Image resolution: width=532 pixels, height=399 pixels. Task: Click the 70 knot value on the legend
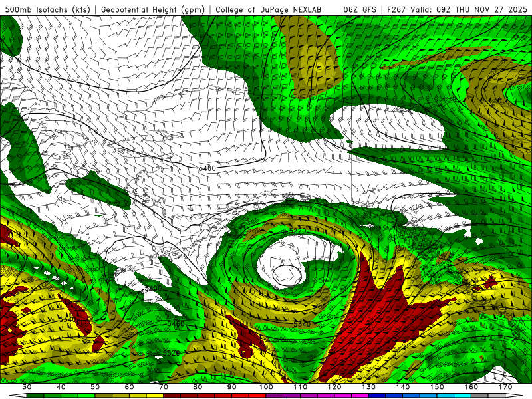[164, 387]
